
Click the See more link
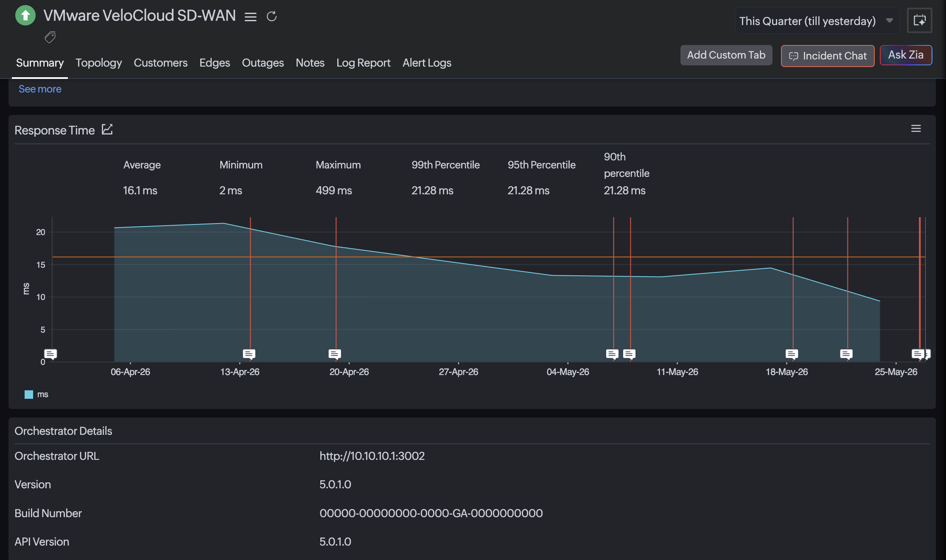pyautogui.click(x=40, y=89)
